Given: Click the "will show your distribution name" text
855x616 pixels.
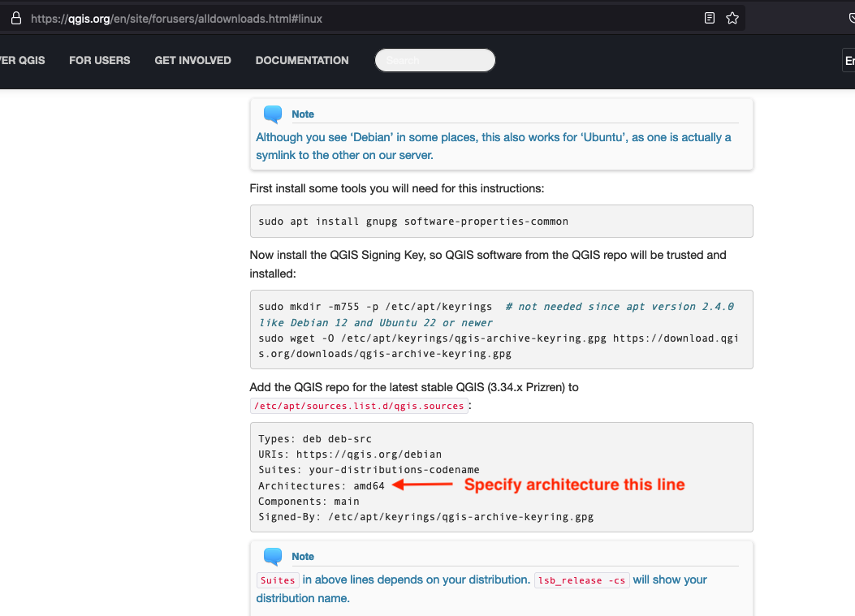Looking at the screenshot, I should [x=481, y=589].
